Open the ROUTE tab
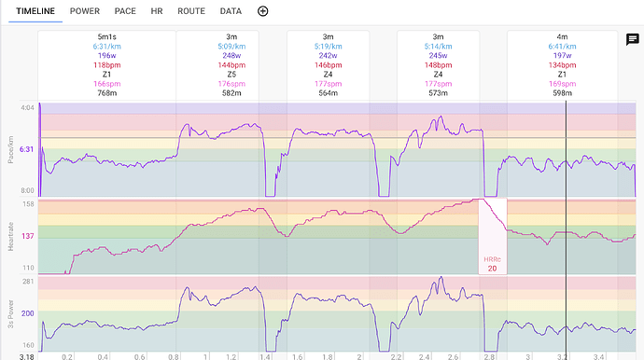 pyautogui.click(x=191, y=11)
